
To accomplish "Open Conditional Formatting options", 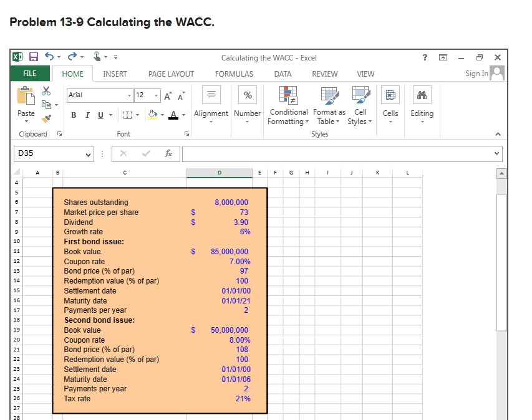I will 288,106.
